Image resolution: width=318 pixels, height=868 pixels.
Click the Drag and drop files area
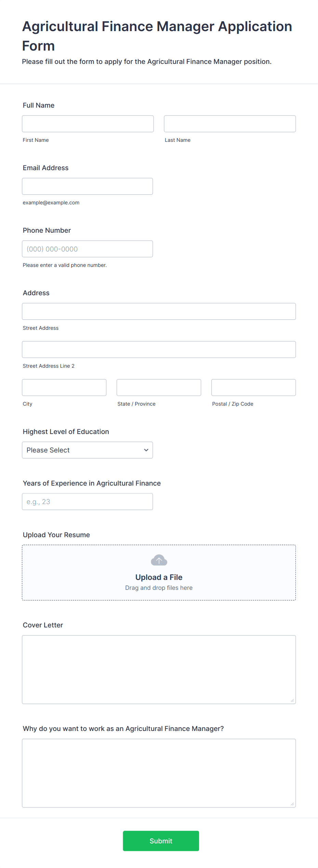(x=159, y=573)
